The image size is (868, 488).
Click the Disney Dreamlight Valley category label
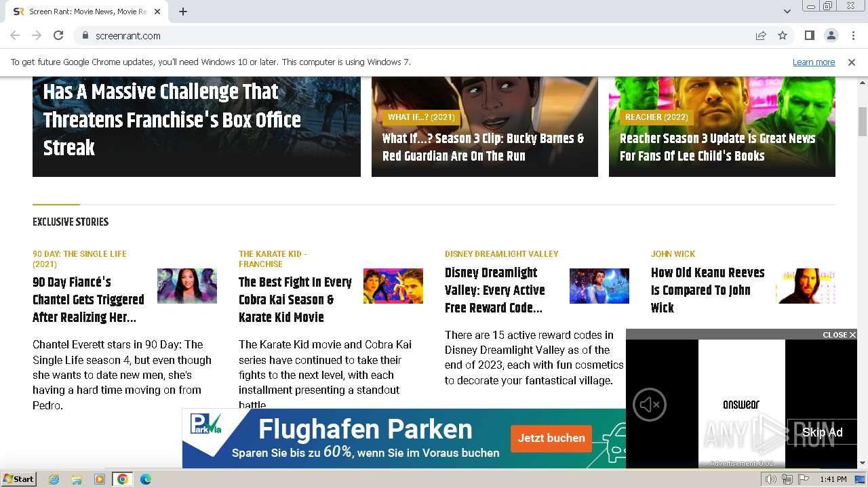[502, 253]
